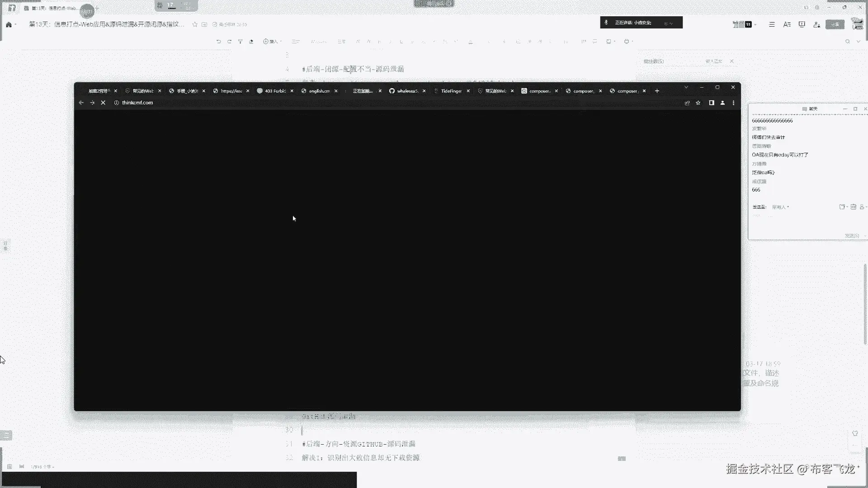Switch to the 403 Forbidden tab
868x488 pixels.
pos(274,91)
